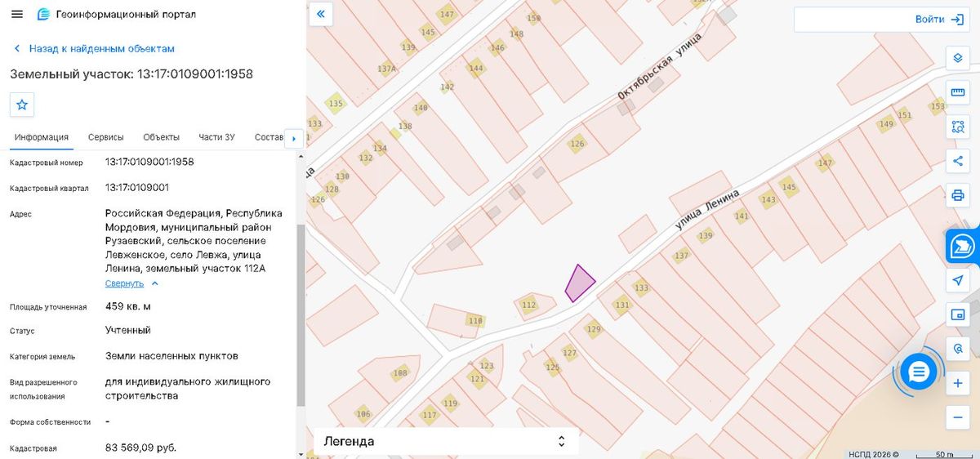
Task: Click cadastral value 83 569,09 руб.
Action: 140,448
